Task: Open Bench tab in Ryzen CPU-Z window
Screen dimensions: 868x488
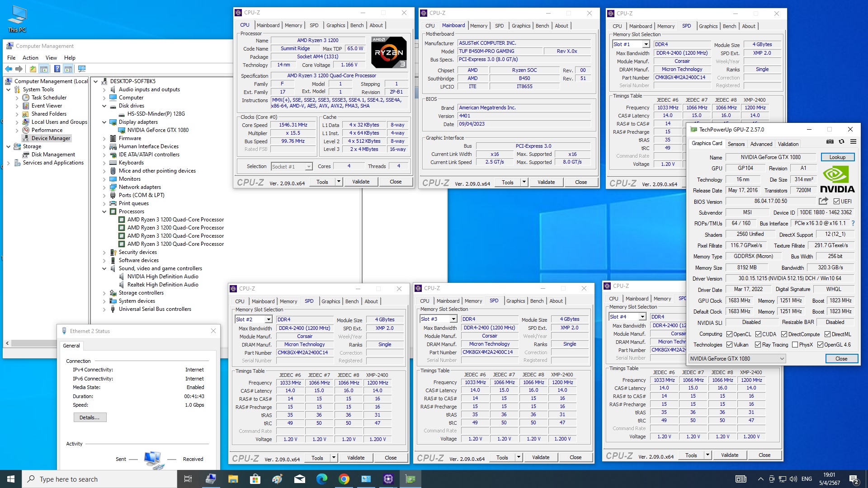Action: [x=357, y=25]
